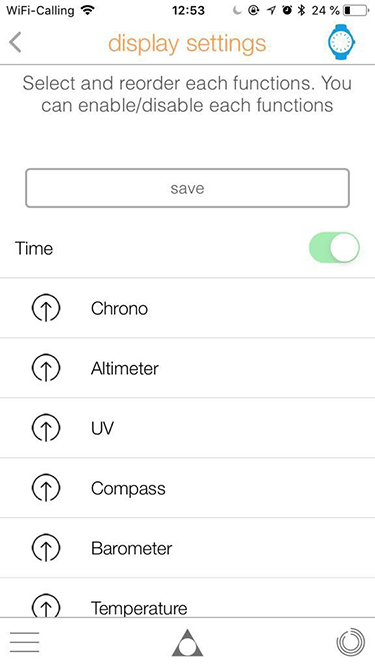The image size is (375, 667).
Task: Select the Chrono function row
Action: click(188, 308)
